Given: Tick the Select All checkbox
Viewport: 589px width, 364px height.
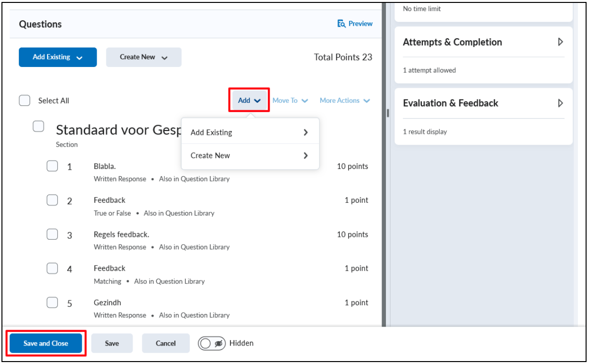Looking at the screenshot, I should [24, 100].
